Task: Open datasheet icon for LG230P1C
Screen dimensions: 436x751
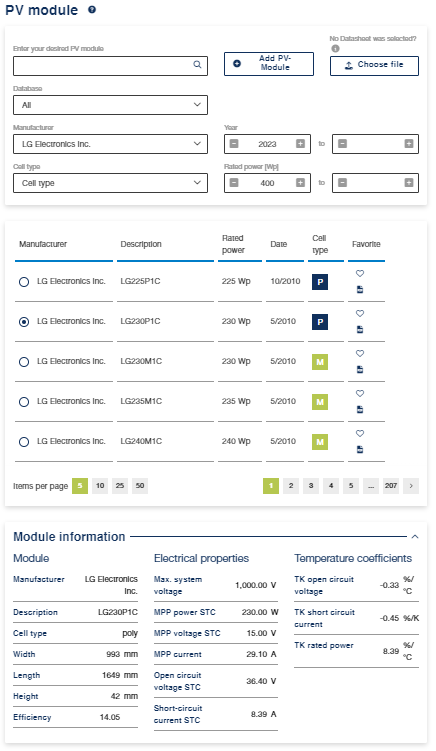Action: coord(360,330)
